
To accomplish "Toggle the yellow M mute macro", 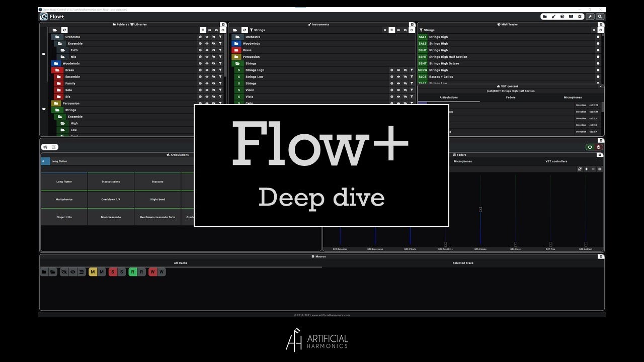I will (x=93, y=272).
